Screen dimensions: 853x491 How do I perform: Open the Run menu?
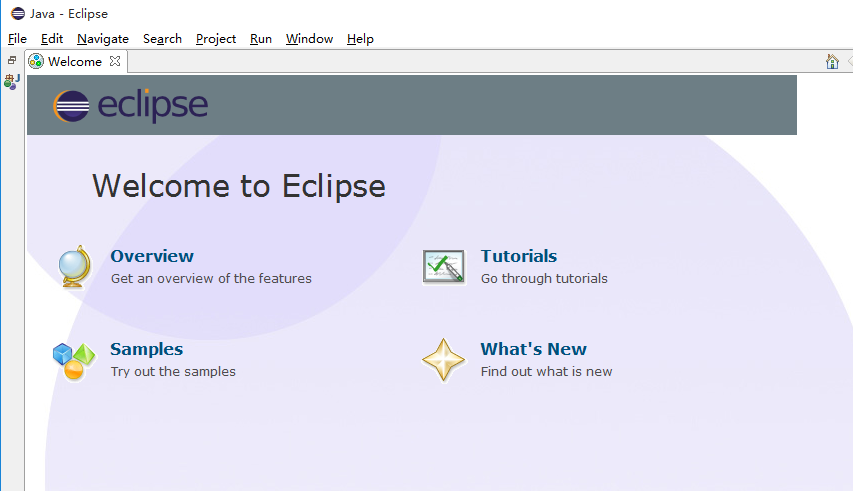[261, 39]
